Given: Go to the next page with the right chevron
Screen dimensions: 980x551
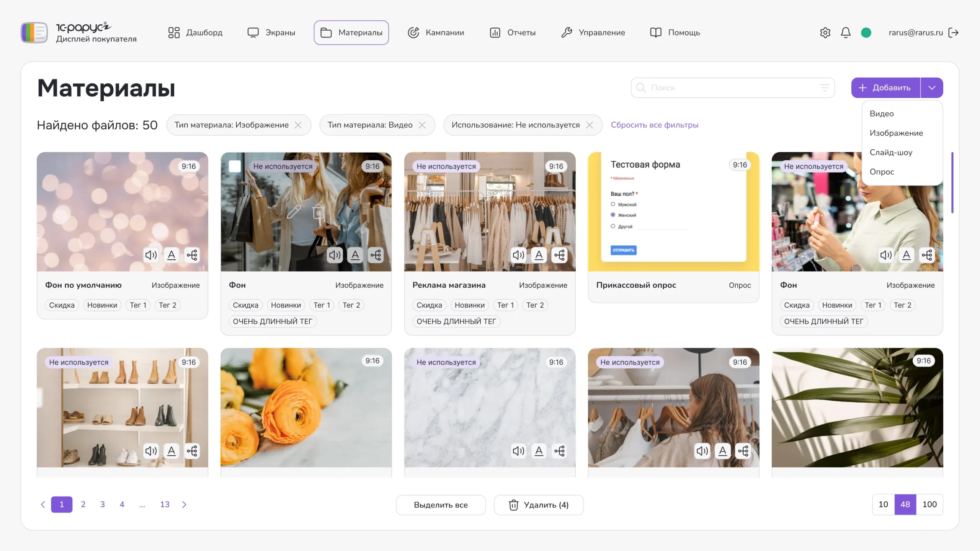Looking at the screenshot, I should pyautogui.click(x=184, y=504).
